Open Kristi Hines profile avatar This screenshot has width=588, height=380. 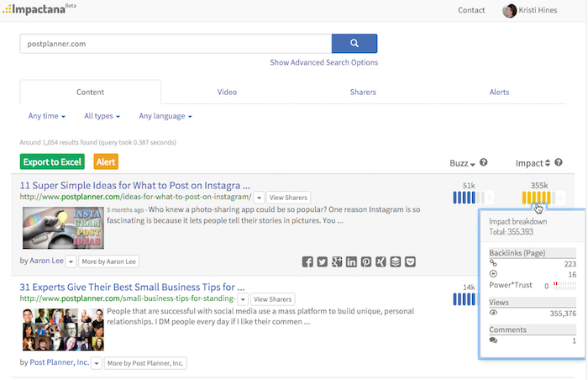coord(509,11)
